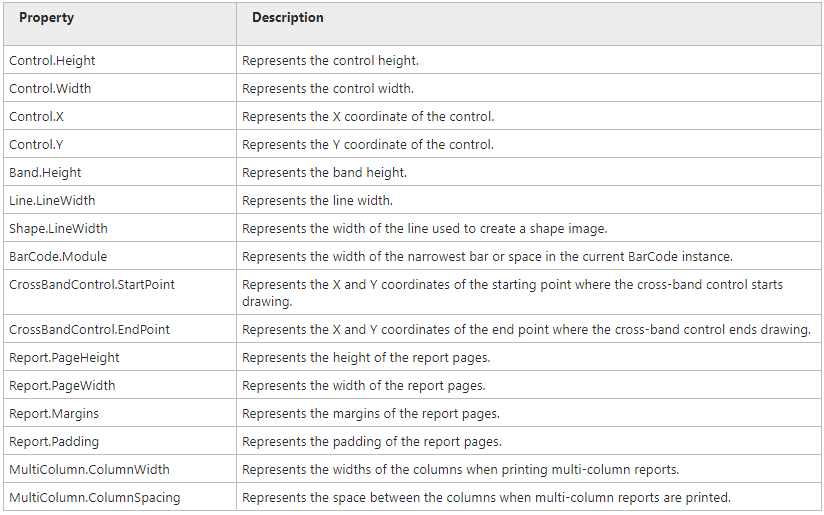Screen dimensions: 824x515
Task: Click the BarCode.Module property name
Action: (56, 257)
